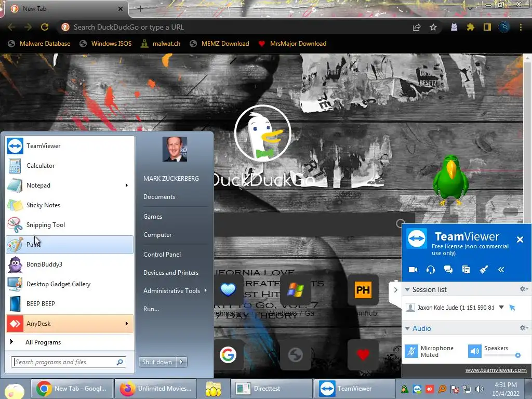Switch to Firefox Unlimited Movies taskbar item
The image size is (532, 399).
[x=156, y=389]
